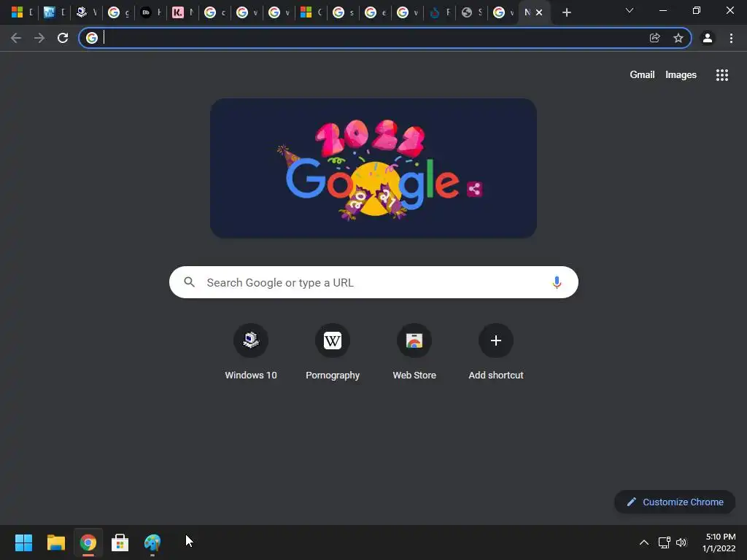Switch to the globe favicon tab
This screenshot has height=560, width=747.
(x=471, y=12)
